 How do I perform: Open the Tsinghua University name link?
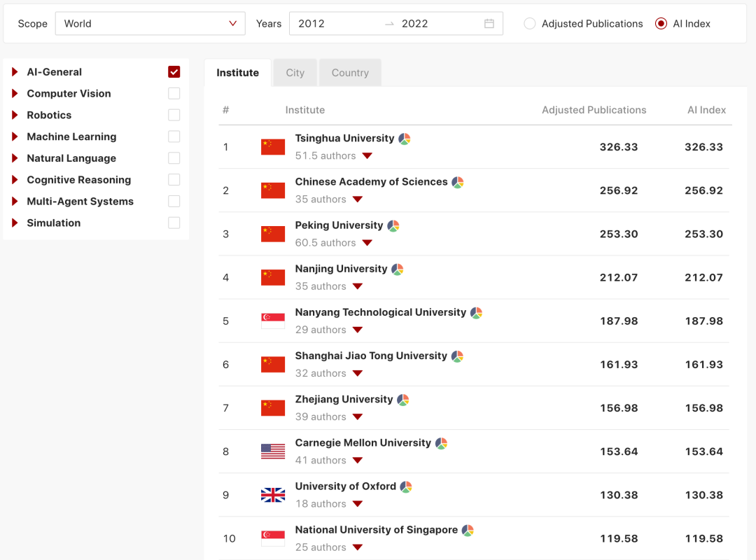(x=344, y=139)
